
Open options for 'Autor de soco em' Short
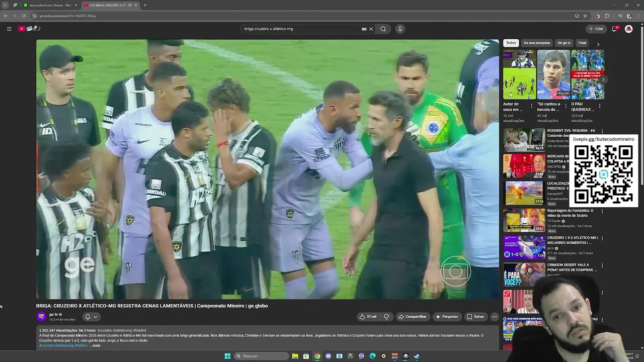532,106
